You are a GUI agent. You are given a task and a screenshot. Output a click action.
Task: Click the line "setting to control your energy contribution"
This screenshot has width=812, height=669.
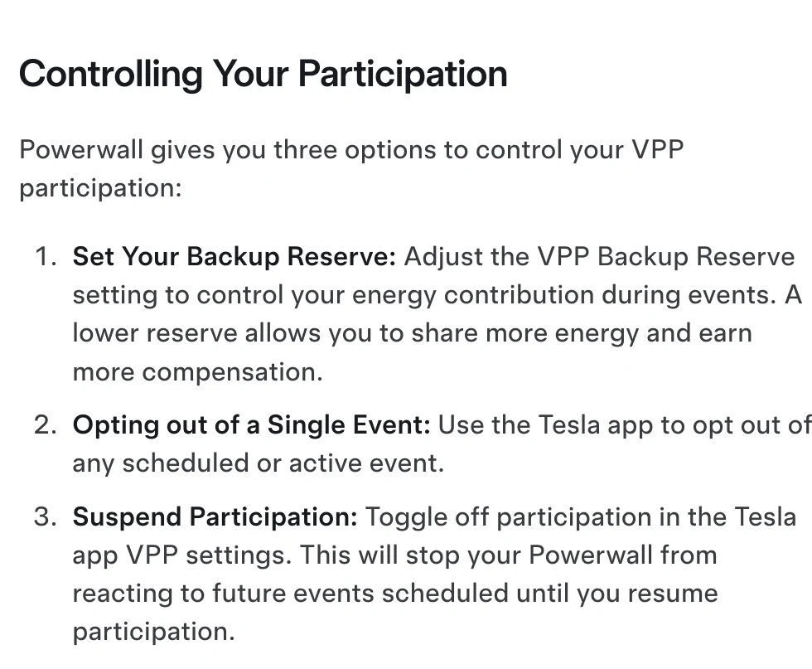(x=437, y=295)
